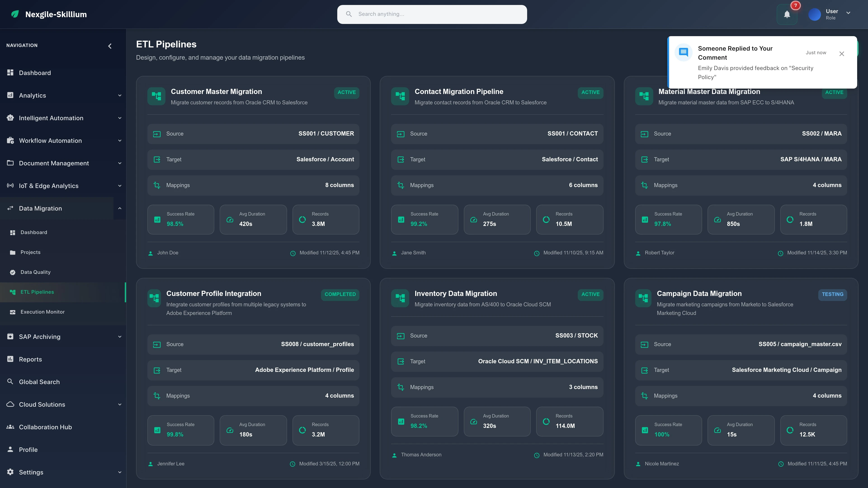Collapse the navigation sidebar

point(109,46)
